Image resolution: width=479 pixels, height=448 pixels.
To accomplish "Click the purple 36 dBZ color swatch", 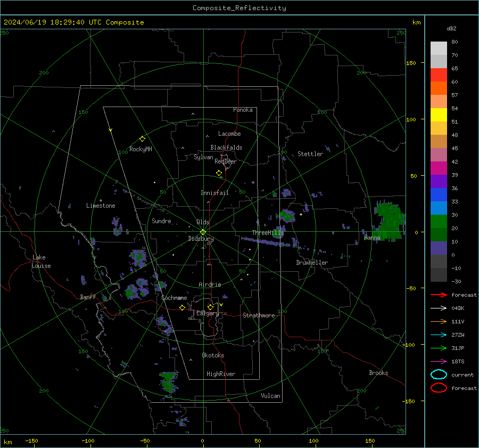I will [439, 182].
